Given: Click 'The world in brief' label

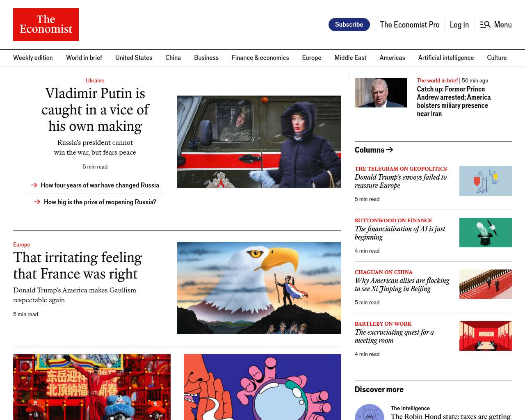Looking at the screenshot, I should (x=437, y=80).
